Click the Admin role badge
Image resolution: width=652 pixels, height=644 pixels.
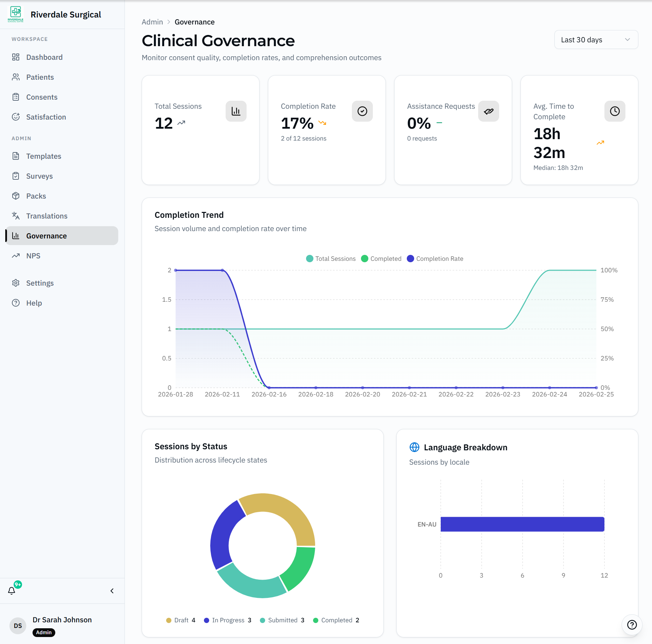pos(44,632)
